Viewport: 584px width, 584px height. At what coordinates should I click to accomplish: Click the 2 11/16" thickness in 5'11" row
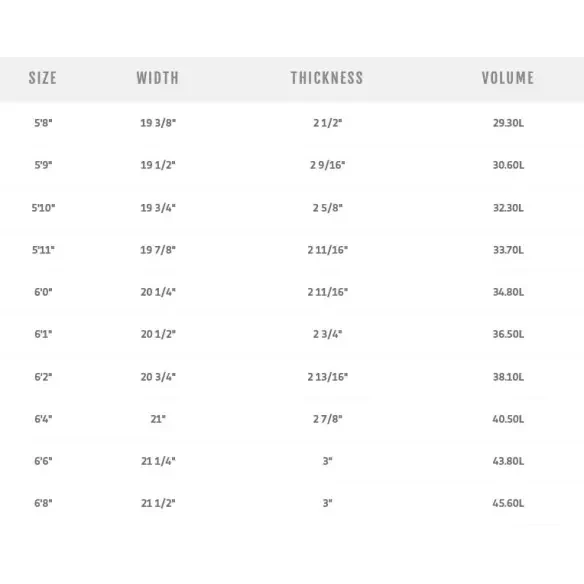[327, 250]
